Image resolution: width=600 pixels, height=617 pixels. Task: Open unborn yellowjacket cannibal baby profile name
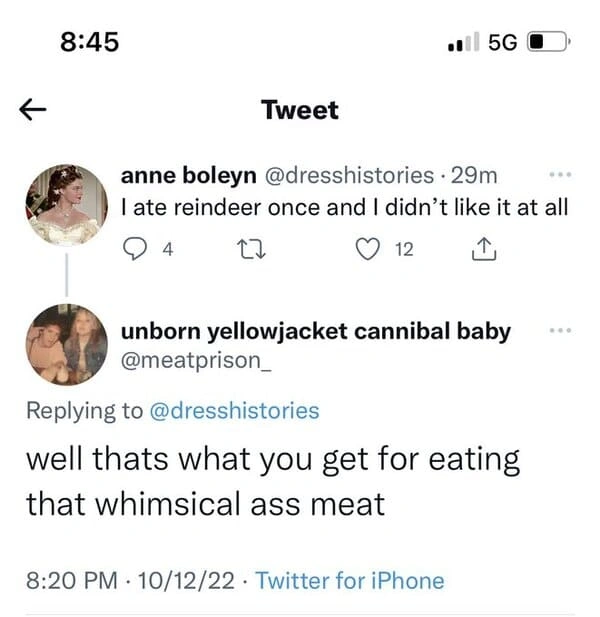tap(316, 331)
